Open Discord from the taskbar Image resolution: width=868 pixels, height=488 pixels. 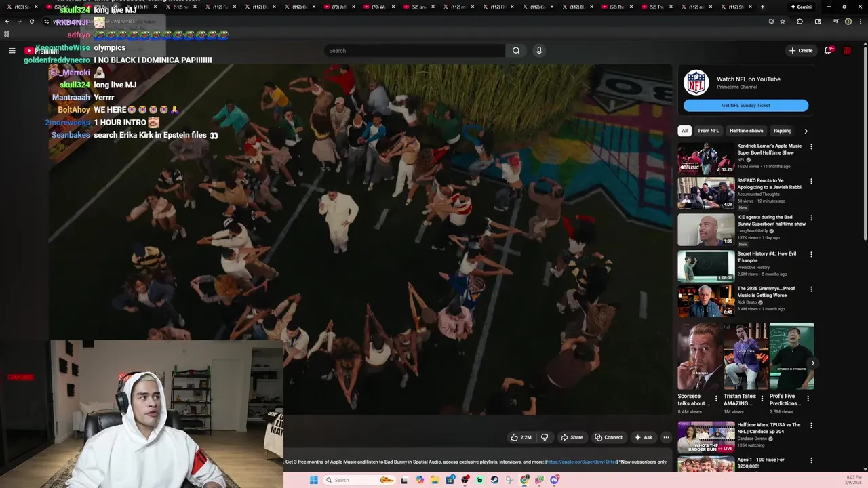pos(555,480)
